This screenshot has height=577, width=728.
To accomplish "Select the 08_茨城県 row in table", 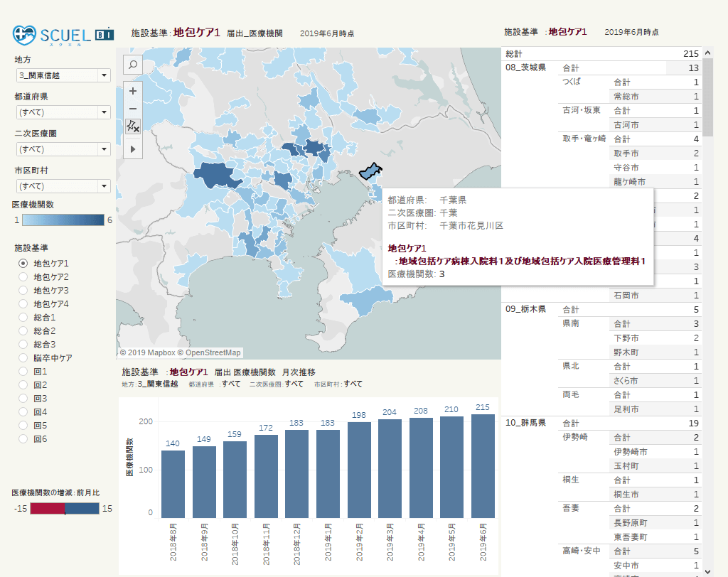I will tap(525, 68).
